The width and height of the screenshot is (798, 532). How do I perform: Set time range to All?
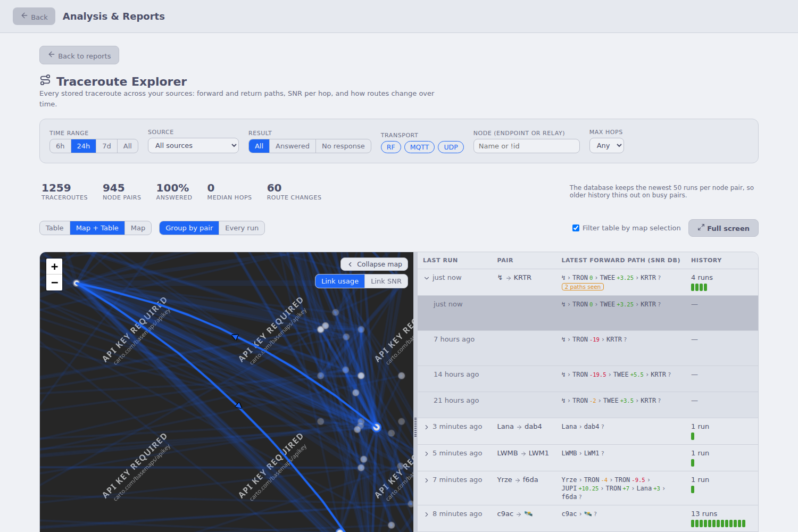128,146
